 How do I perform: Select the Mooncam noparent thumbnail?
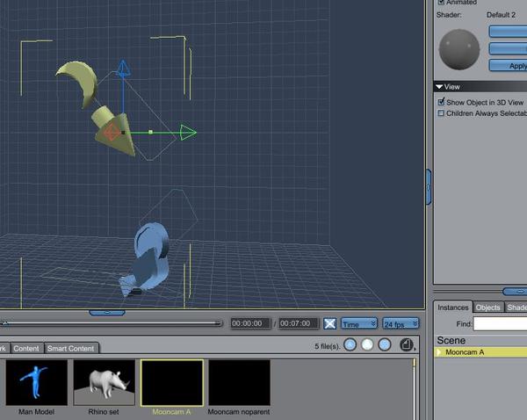[x=239, y=382]
